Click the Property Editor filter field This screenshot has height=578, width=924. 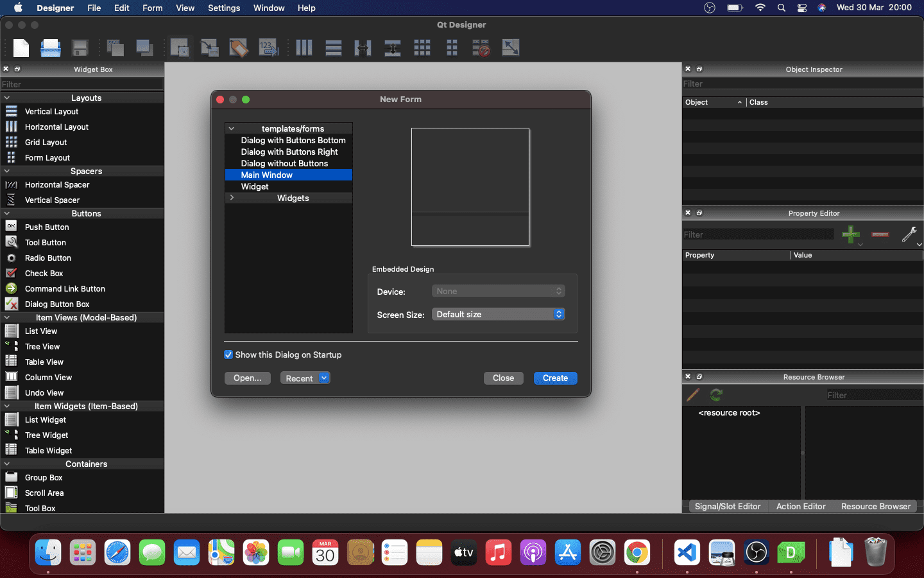758,234
